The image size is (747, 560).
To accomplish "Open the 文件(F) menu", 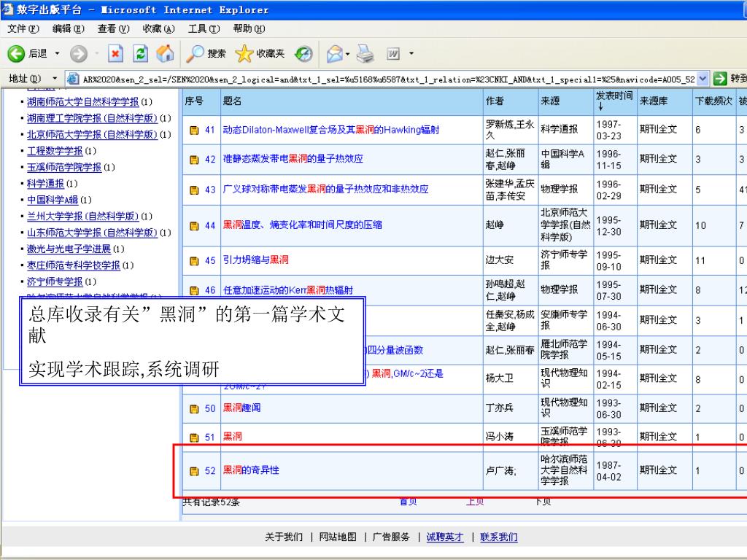I will 23,28.
